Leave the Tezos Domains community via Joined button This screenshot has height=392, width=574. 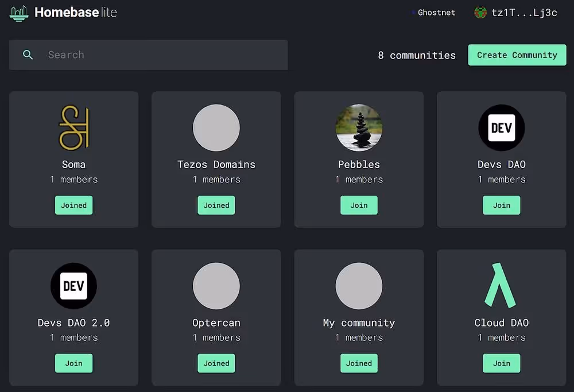pos(216,205)
